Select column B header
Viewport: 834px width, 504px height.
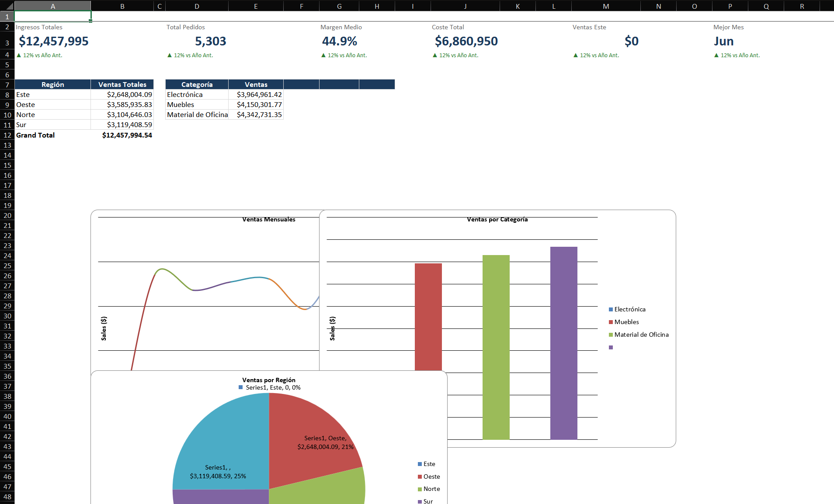click(122, 6)
